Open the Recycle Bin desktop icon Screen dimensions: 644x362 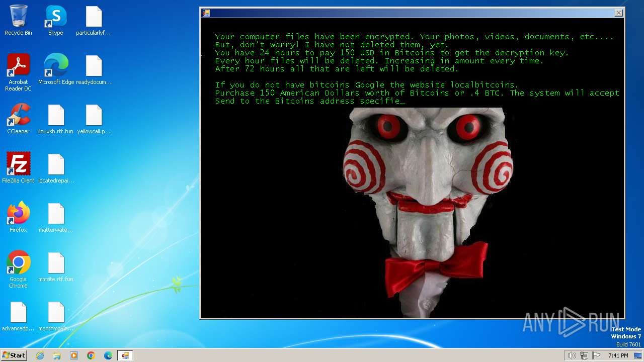pyautogui.click(x=18, y=21)
